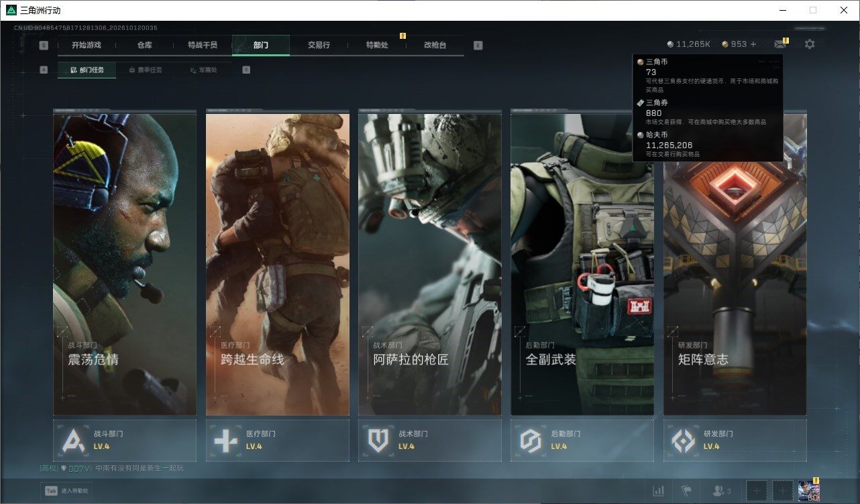
Task: Open the 阿萨拉的枪匠 mission card
Action: (430, 263)
